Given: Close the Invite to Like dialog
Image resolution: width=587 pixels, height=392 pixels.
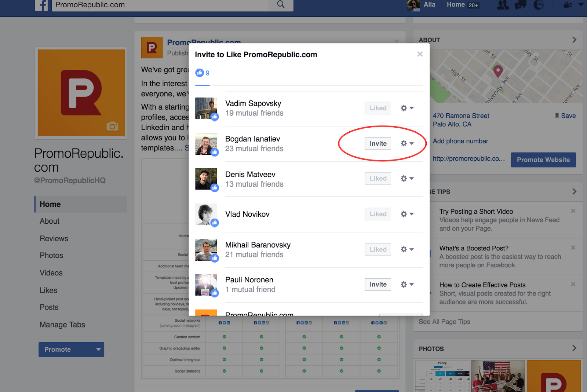Looking at the screenshot, I should pos(420,54).
